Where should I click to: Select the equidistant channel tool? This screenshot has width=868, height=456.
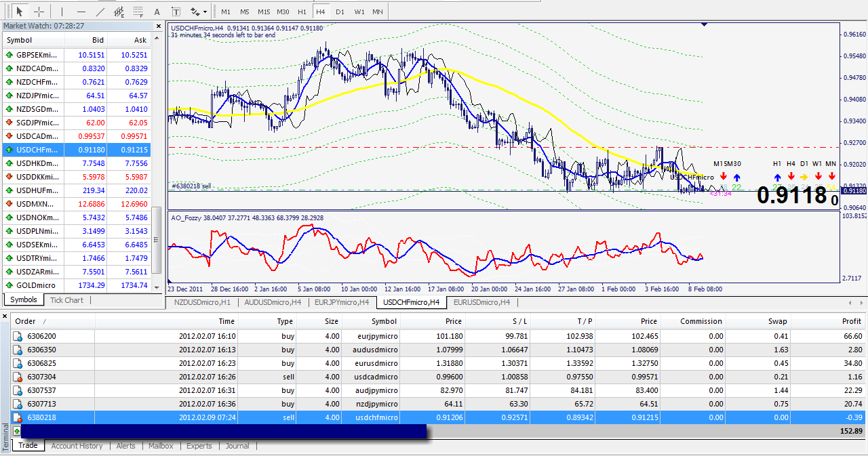pos(119,12)
